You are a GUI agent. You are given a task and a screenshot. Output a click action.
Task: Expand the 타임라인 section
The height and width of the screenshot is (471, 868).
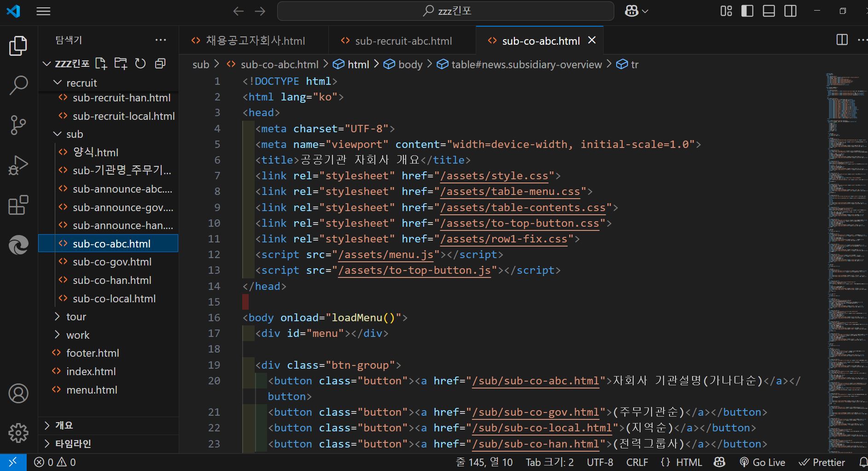(73, 444)
